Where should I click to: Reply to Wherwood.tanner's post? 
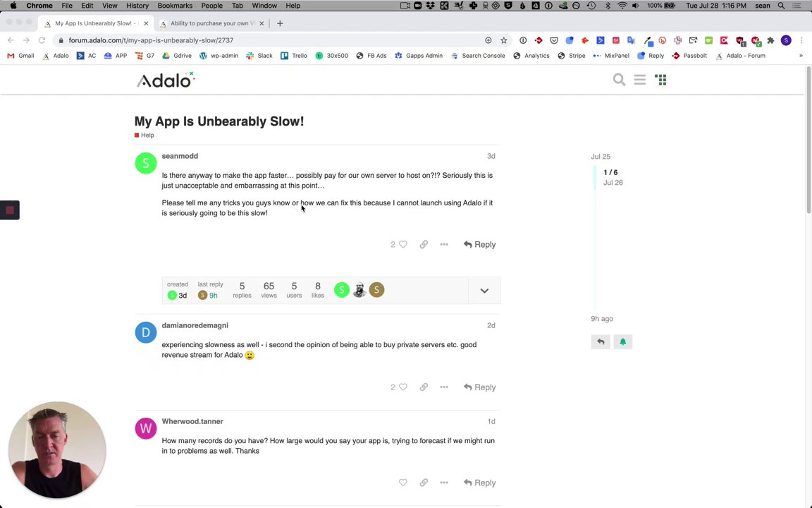[479, 483]
